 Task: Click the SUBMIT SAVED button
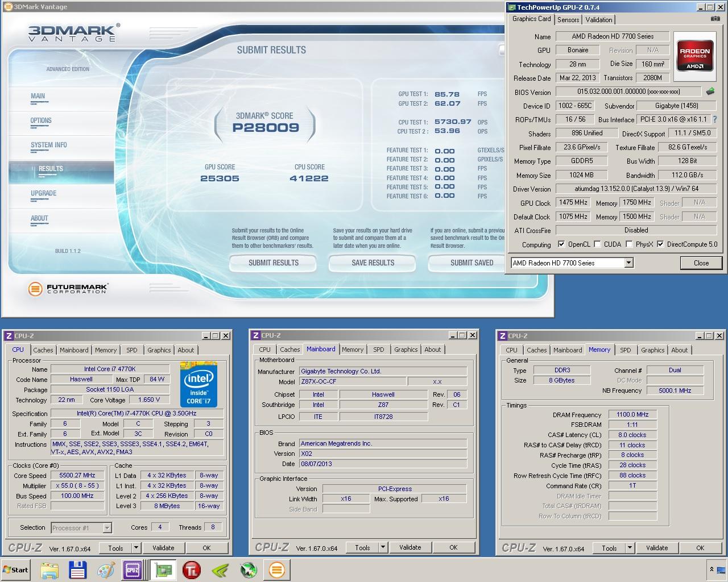point(468,263)
